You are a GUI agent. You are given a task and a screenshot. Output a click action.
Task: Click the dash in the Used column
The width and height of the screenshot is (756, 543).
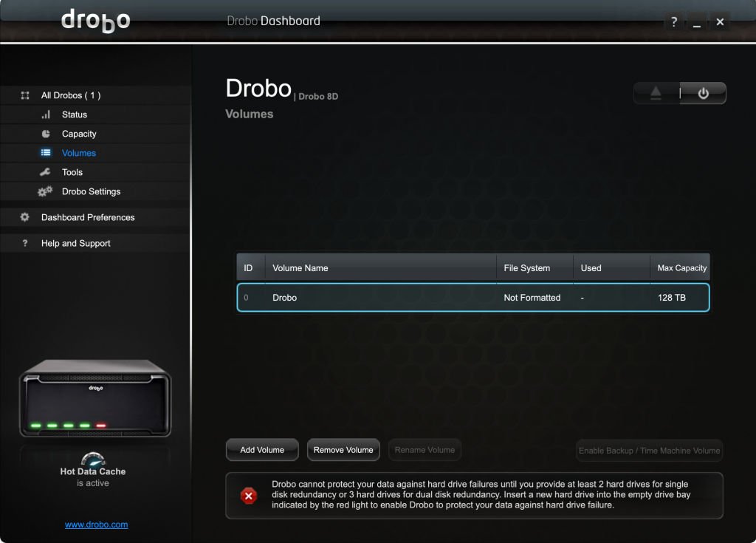(583, 298)
